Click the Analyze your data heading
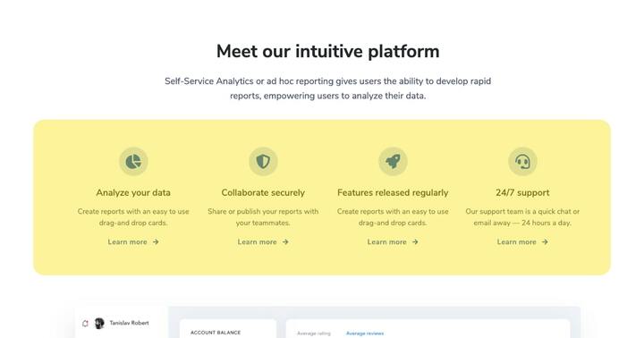This screenshot has height=338, width=644. tap(133, 192)
